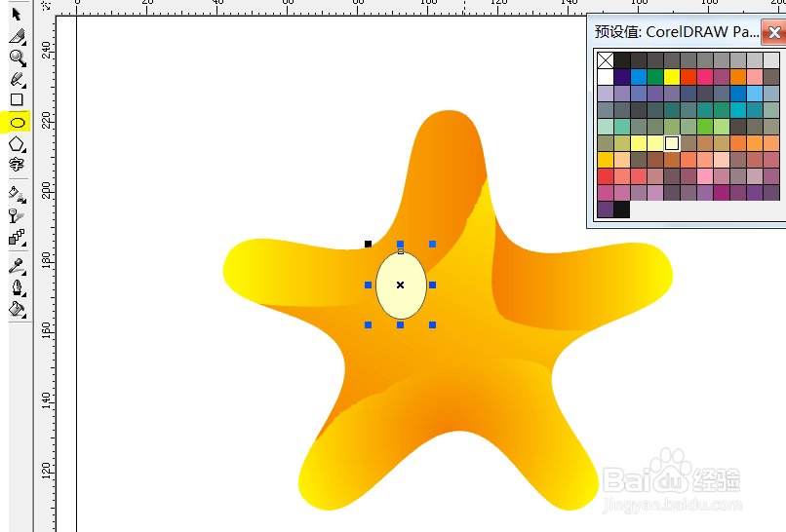Open the Outline pen nib tool

click(x=18, y=288)
